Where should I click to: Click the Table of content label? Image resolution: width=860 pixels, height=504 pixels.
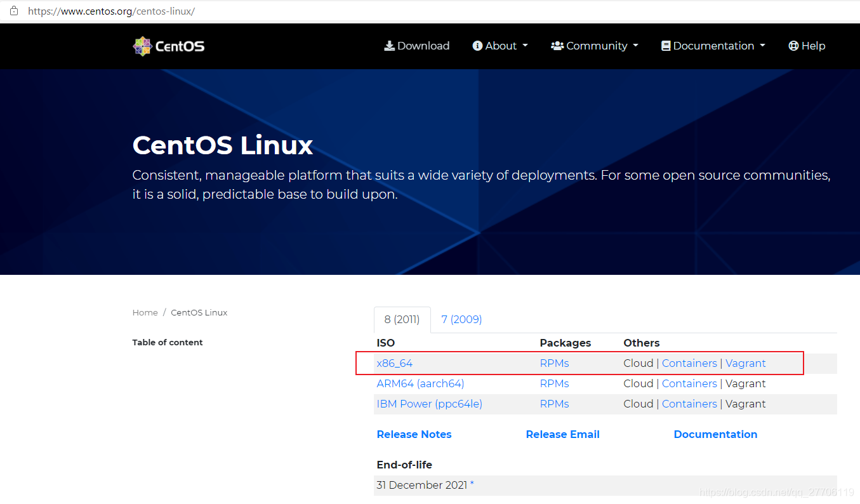tap(168, 342)
